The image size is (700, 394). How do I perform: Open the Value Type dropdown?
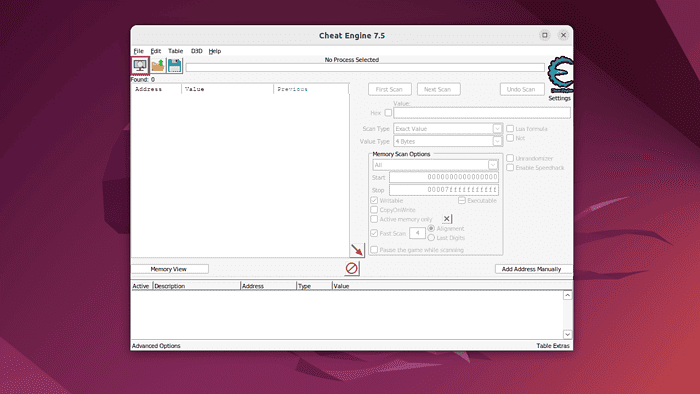pyautogui.click(x=448, y=141)
